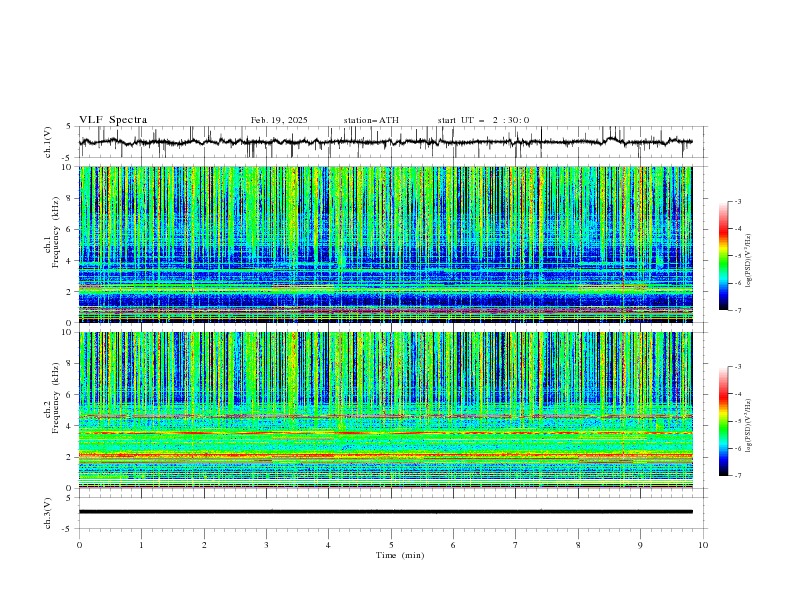
Task: Click time axis tick label "2"
Action: click(204, 545)
